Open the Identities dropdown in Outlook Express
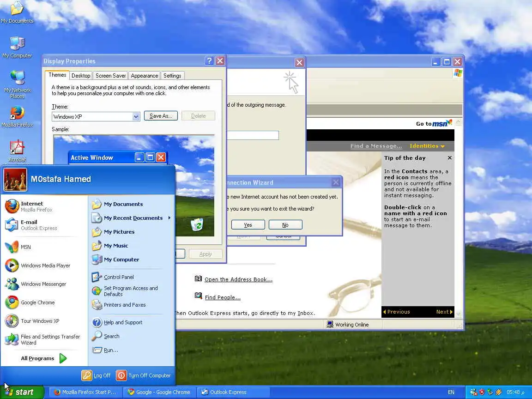532x399 pixels. 427,146
